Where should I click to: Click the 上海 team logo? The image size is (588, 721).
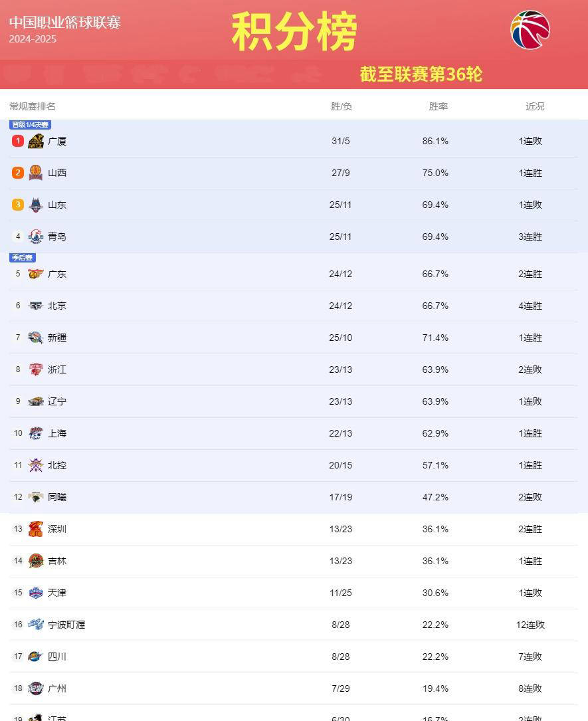pyautogui.click(x=36, y=433)
